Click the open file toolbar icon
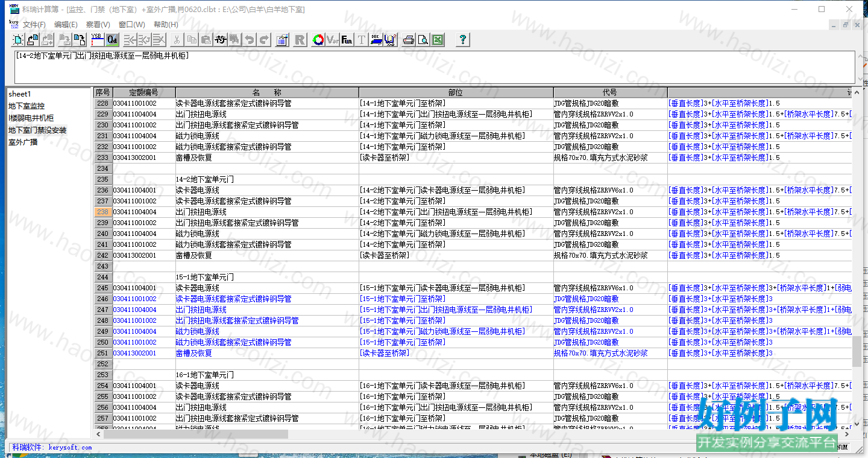868x458 pixels. pos(32,40)
